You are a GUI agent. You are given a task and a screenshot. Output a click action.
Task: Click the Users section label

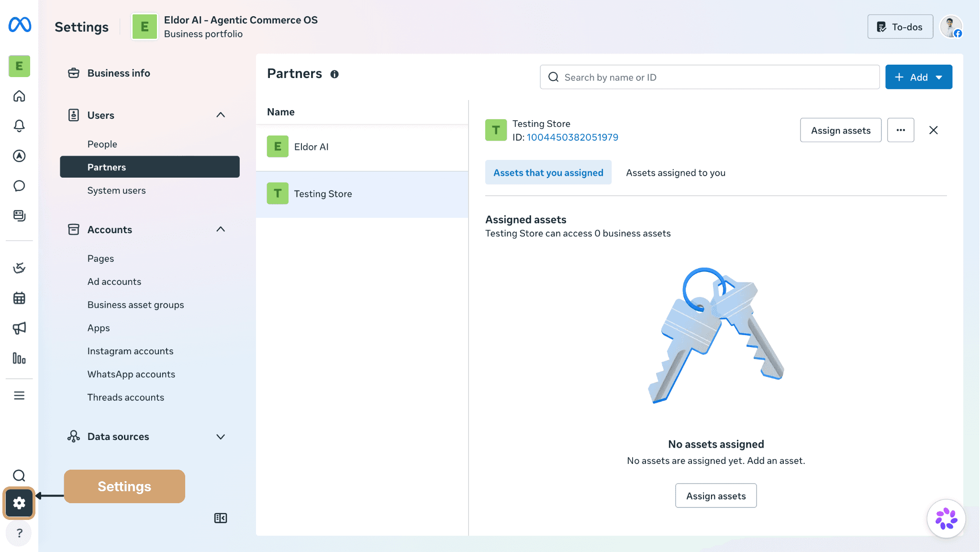(x=101, y=115)
